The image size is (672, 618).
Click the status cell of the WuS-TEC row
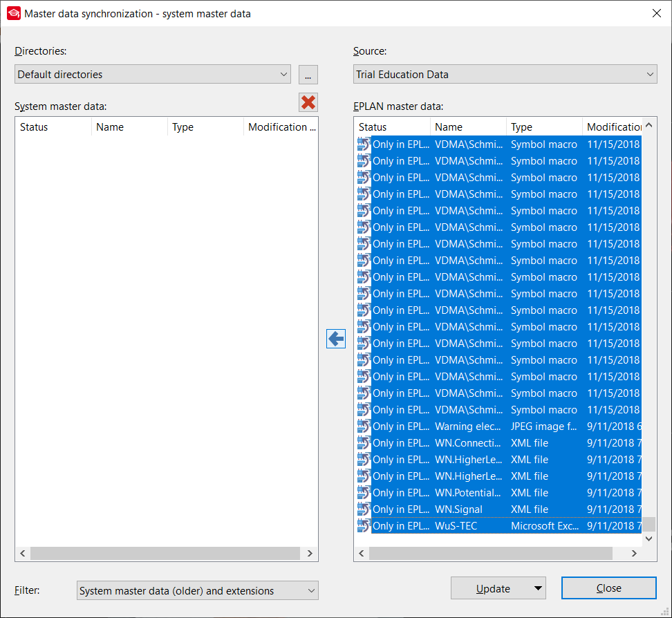(401, 526)
